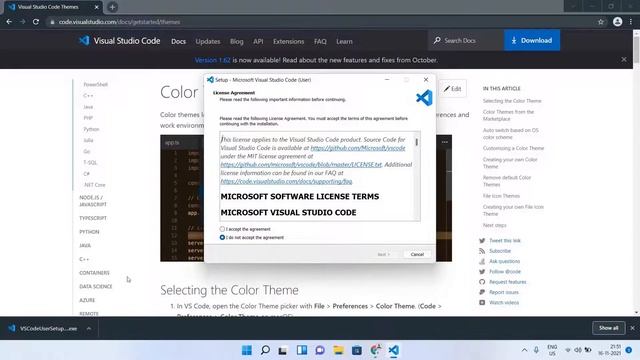640x360 pixels.
Task: Expand the VSCodeUserSetup download chevron
Action: (89, 328)
